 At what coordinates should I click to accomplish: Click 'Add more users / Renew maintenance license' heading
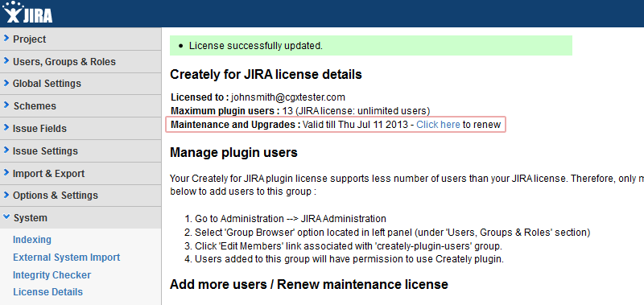[x=309, y=284]
